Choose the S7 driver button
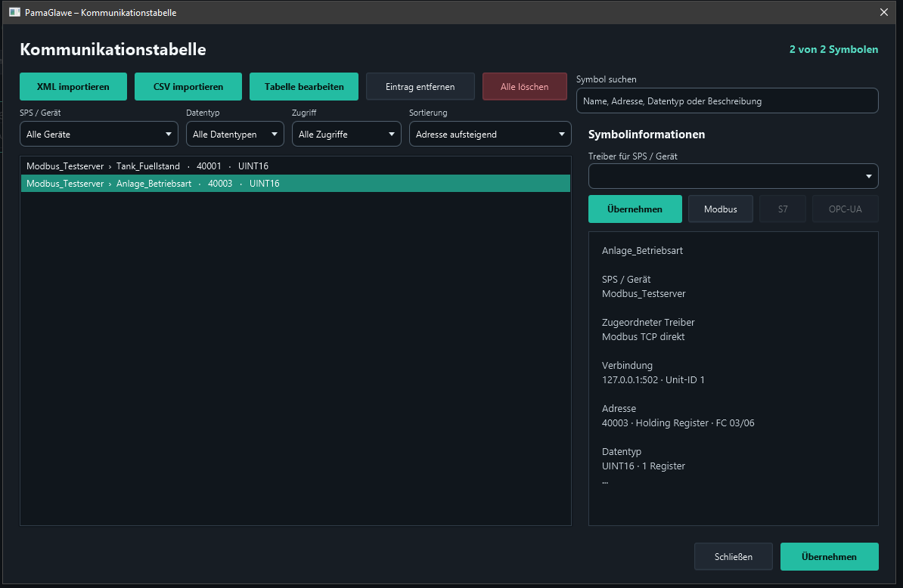The image size is (903, 588). pos(783,209)
